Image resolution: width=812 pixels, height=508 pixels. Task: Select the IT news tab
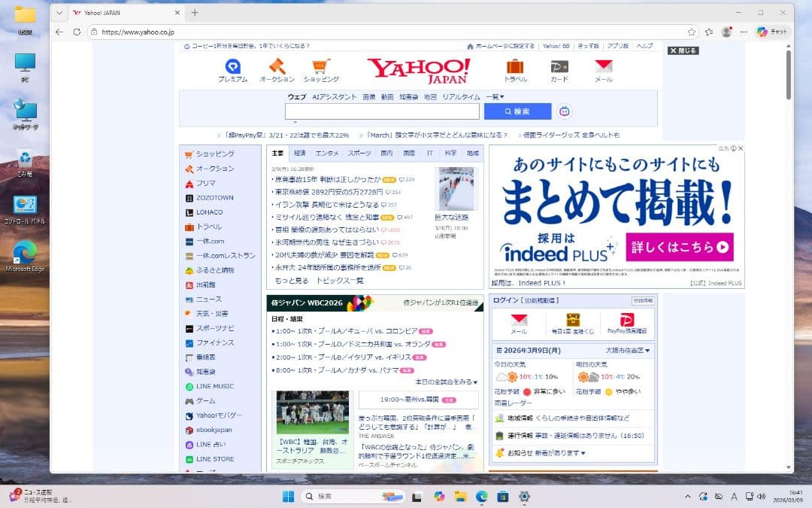[x=429, y=153]
